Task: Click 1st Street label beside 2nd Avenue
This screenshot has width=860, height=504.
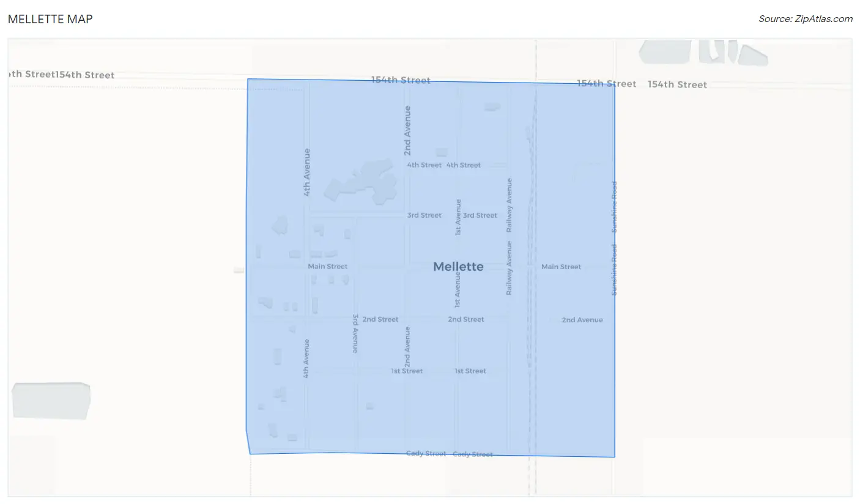Action: 407,371
